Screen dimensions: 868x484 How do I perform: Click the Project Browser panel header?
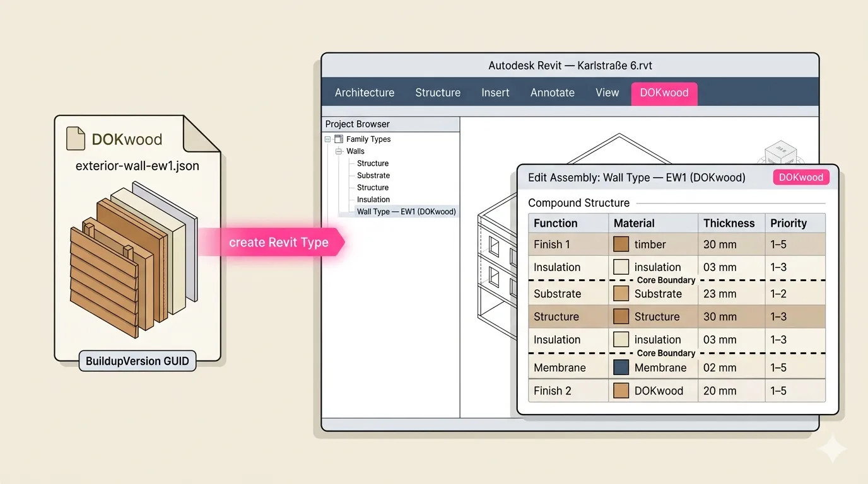[390, 124]
